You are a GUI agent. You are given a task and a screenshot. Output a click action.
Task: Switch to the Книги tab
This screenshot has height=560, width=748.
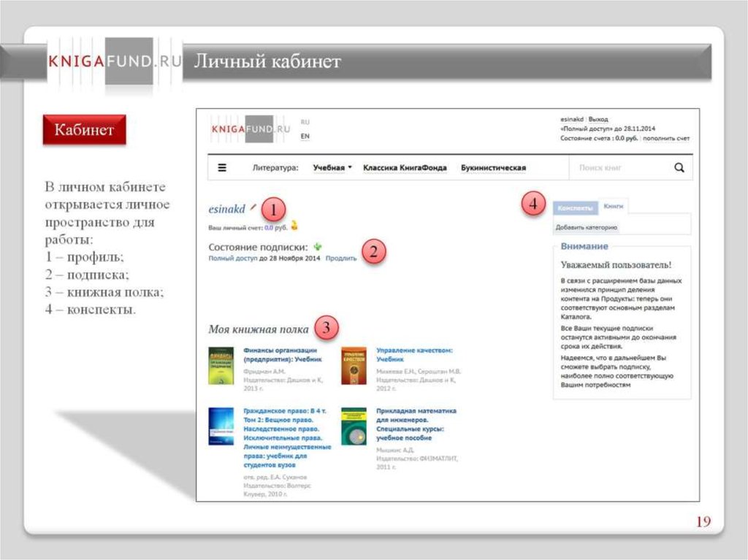tap(613, 207)
